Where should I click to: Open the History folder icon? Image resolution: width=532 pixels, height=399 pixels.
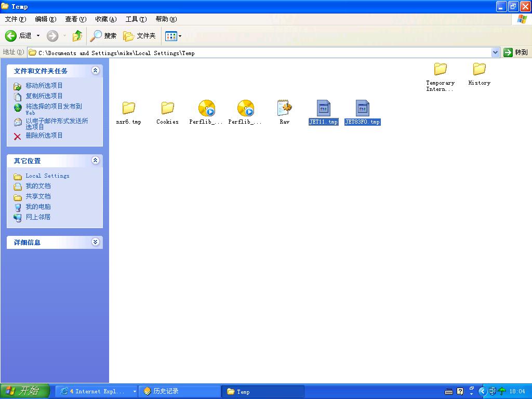479,69
